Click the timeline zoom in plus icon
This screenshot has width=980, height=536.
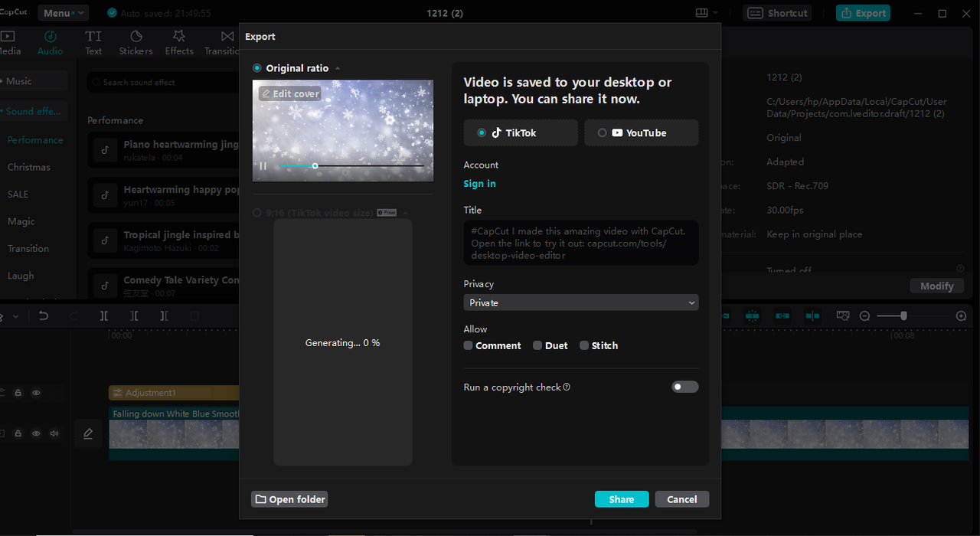962,315
